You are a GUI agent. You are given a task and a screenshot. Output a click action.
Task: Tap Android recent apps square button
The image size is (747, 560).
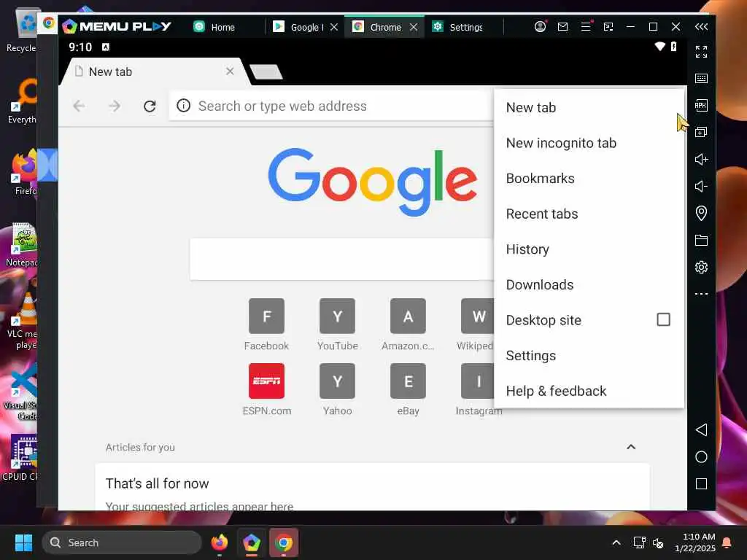[x=701, y=484]
